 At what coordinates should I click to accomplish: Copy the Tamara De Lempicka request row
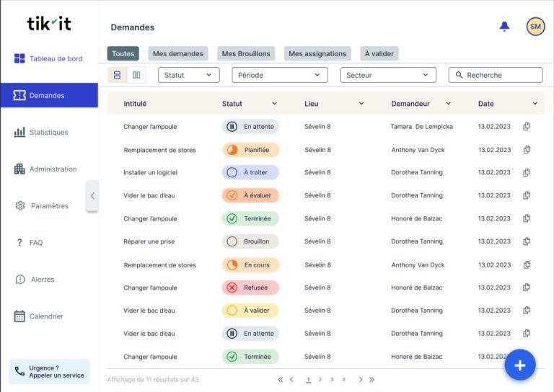(527, 127)
